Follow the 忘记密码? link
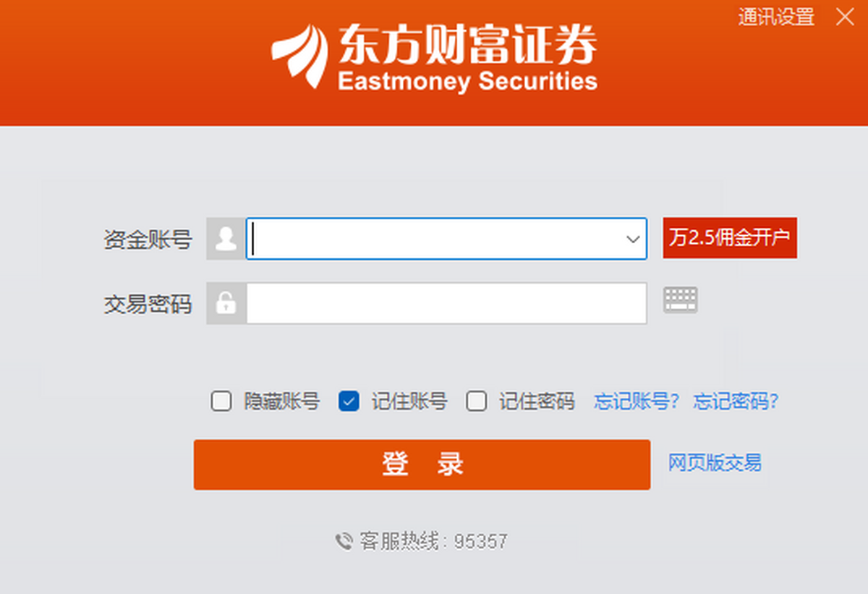The height and width of the screenshot is (594, 868). click(736, 401)
